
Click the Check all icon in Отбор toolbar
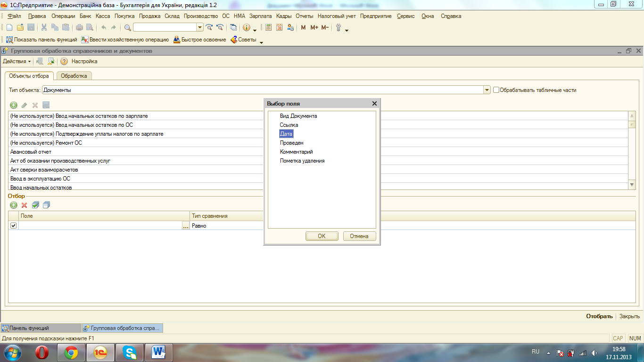(x=35, y=205)
